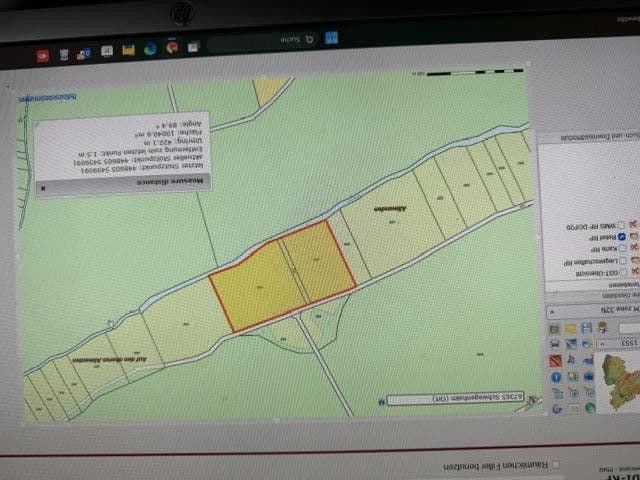This screenshot has height=480, width=640.
Task: Click the overview map thumbnail of Rheinland-Pfalz
Action: coord(620,380)
